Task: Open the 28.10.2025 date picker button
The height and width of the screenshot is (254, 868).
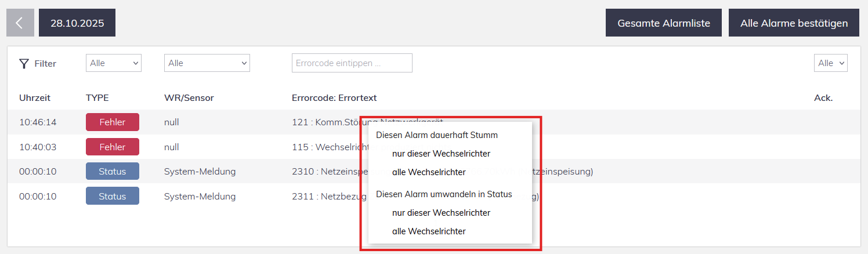Action: 77,23
